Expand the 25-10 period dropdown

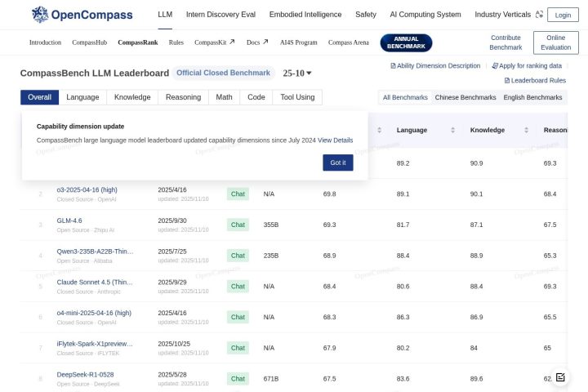click(297, 73)
